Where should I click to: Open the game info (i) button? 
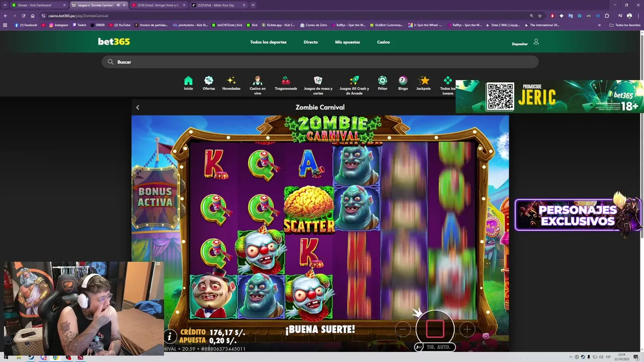pos(170,336)
